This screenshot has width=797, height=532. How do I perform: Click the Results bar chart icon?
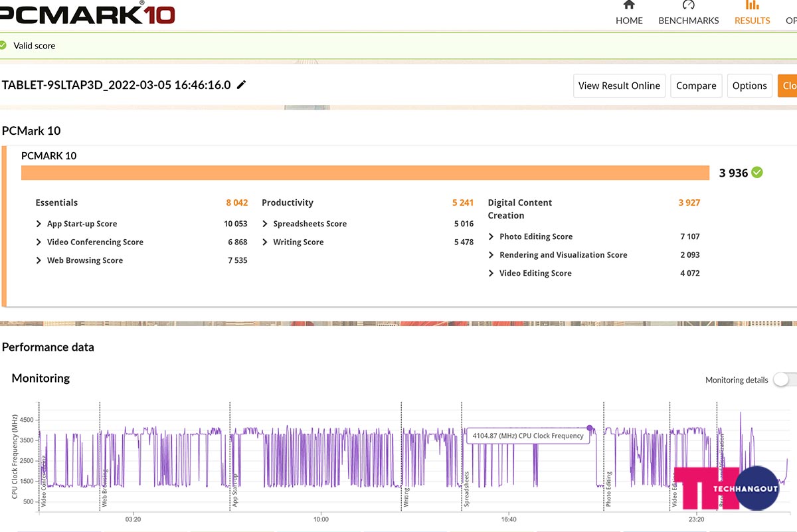click(x=753, y=5)
